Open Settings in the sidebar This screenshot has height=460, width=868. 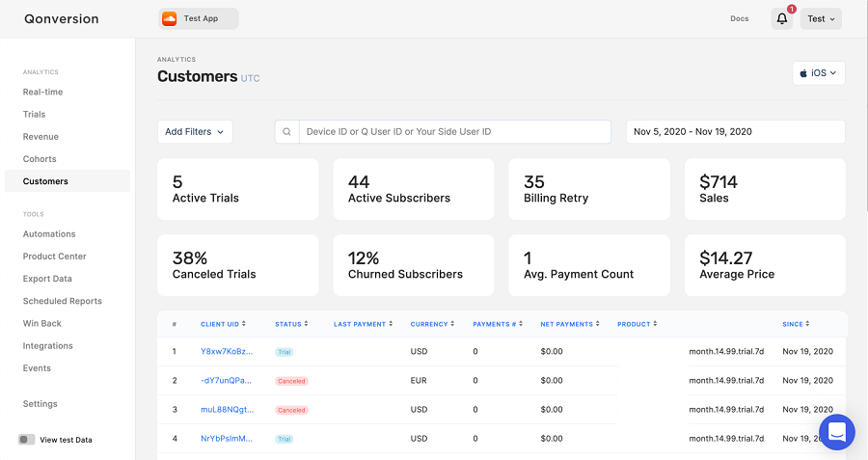coord(41,404)
